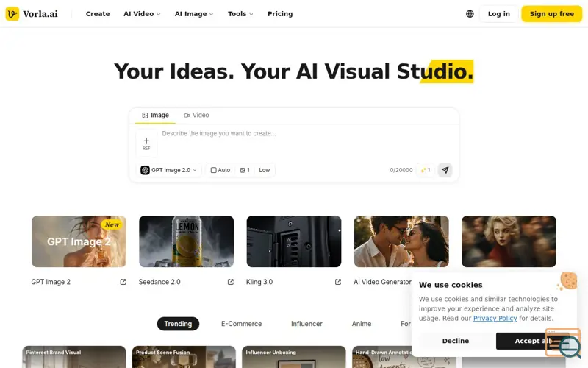
Task: Open the AI Video Generator couple thumbnail
Action: 401,241
